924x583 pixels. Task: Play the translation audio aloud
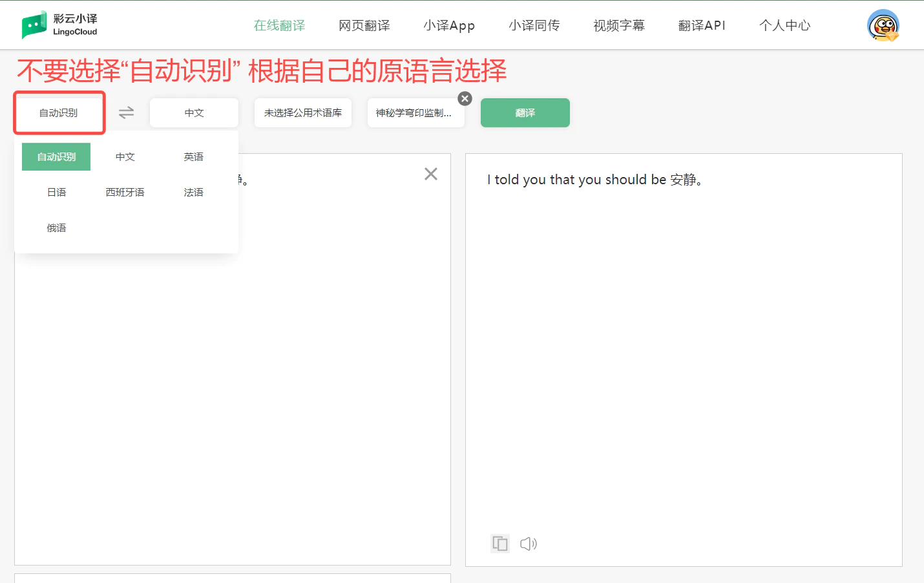[529, 544]
